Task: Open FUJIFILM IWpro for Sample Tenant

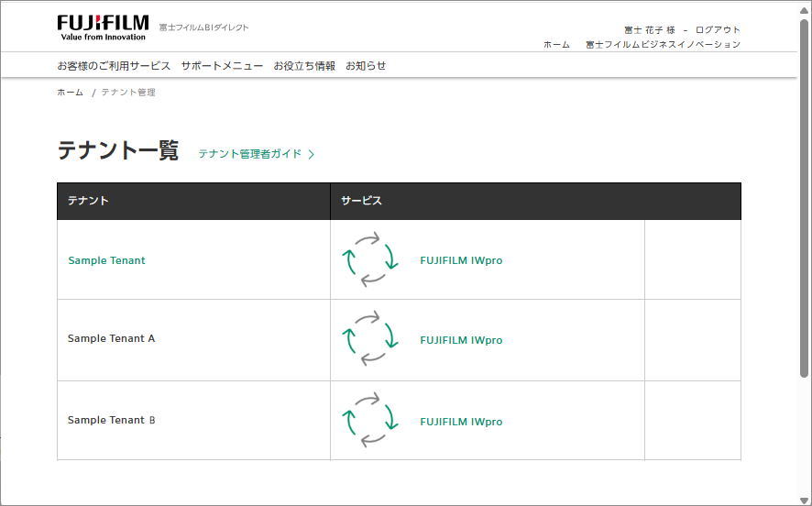Action: pyautogui.click(x=461, y=260)
